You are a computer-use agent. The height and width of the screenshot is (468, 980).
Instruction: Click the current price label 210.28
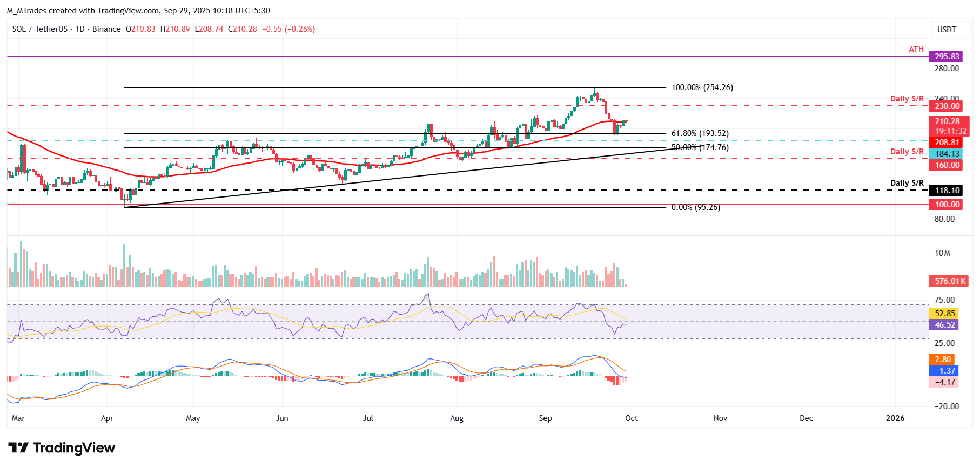point(947,121)
